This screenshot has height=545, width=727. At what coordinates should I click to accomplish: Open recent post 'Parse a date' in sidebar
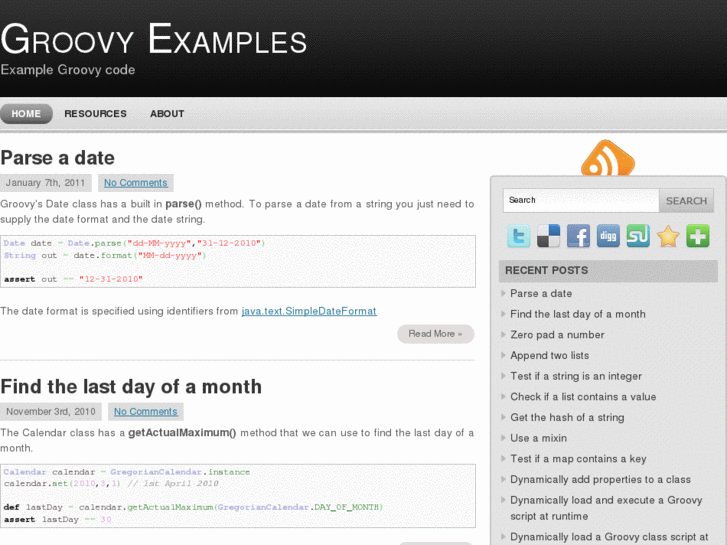541,294
